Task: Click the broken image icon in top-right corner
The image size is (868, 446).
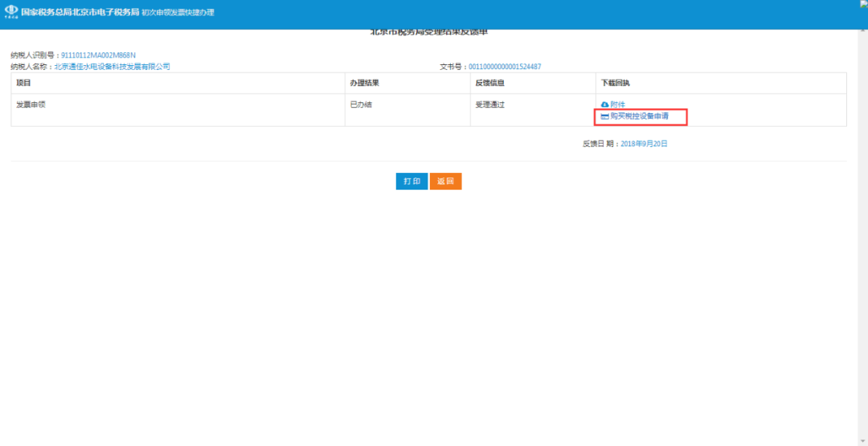Action: (x=863, y=4)
